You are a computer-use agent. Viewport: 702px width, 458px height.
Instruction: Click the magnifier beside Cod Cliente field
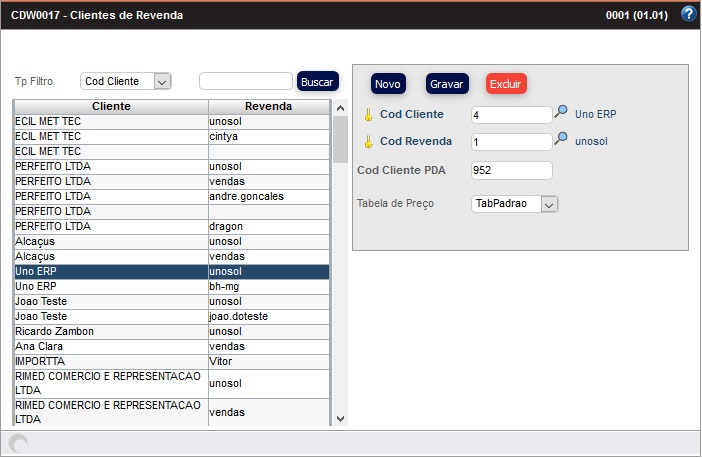pyautogui.click(x=561, y=112)
